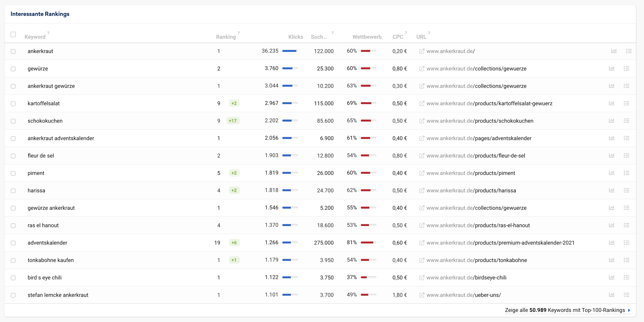Open list icon in stefan lemcke ankerkraut row
Screen dimensions: 644x322
pos(626,295)
